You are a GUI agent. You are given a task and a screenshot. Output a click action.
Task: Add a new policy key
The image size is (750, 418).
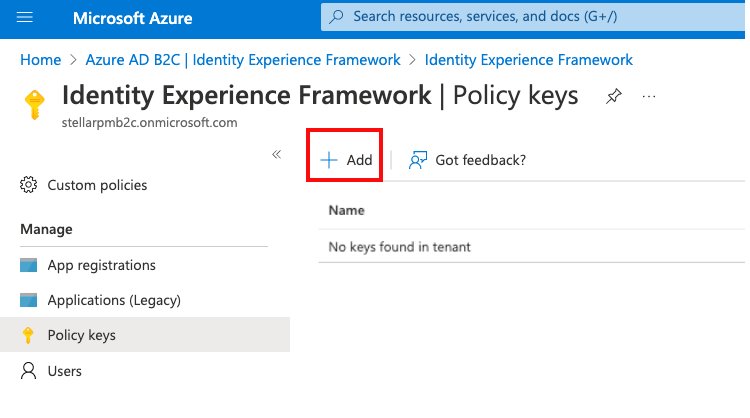click(x=346, y=160)
